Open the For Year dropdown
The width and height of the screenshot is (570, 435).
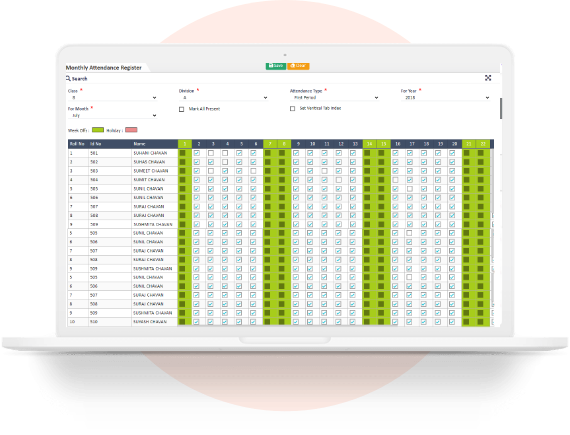[445, 97]
